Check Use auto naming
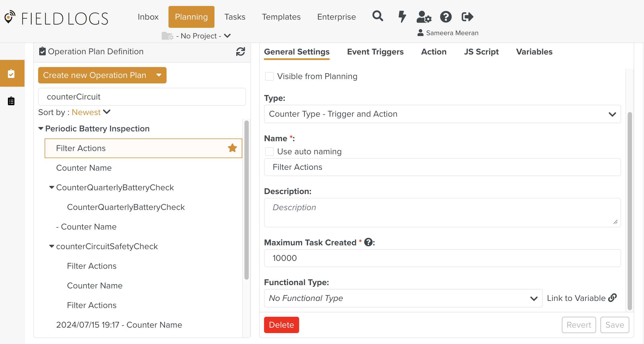 (269, 152)
